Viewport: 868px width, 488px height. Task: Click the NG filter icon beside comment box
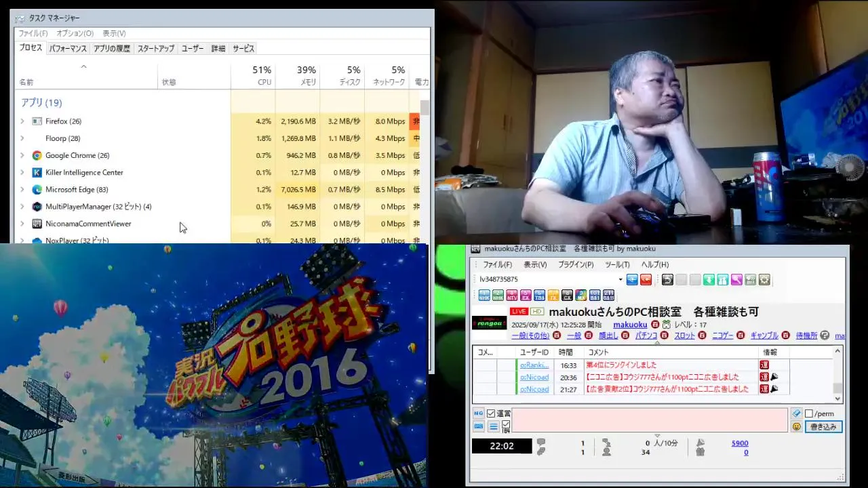click(x=477, y=413)
